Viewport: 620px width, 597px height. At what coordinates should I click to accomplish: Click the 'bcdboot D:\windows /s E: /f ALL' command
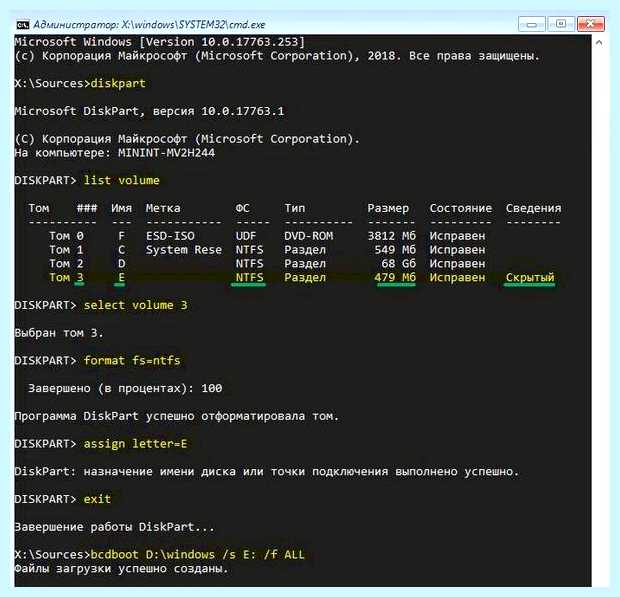click(197, 555)
